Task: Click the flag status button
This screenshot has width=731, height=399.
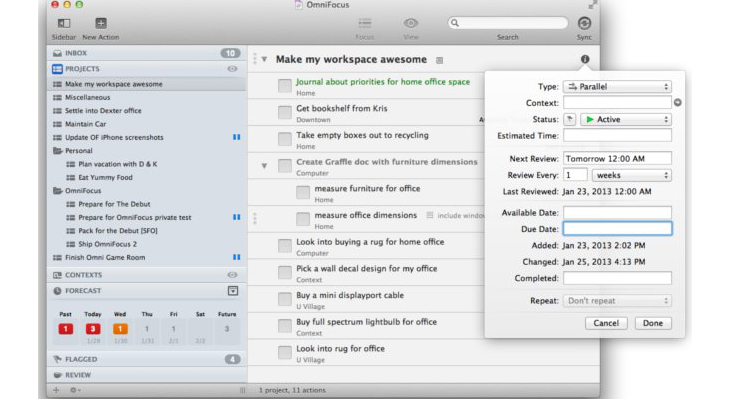Action: click(x=570, y=119)
